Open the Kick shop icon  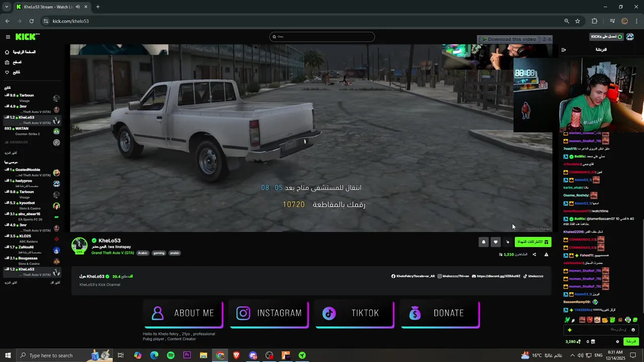point(593,341)
